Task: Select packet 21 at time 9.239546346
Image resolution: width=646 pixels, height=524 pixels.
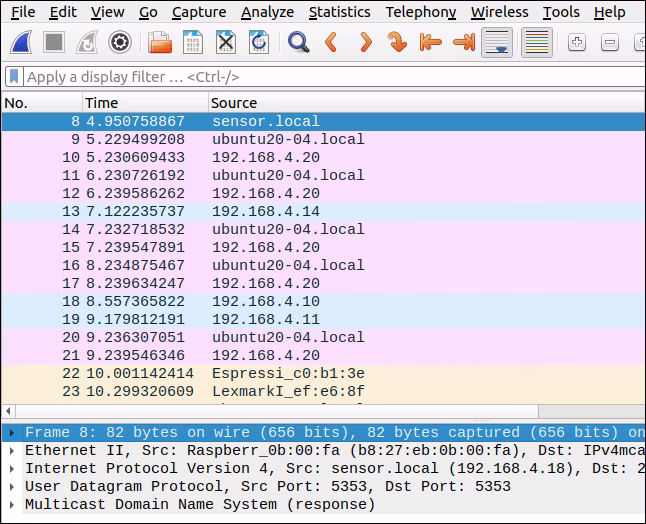Action: (x=323, y=355)
